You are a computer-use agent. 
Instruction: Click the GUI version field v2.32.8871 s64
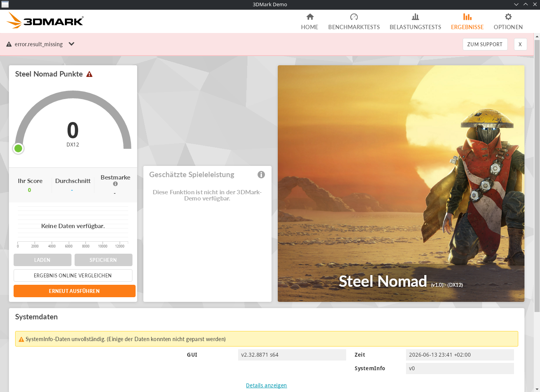(292, 355)
